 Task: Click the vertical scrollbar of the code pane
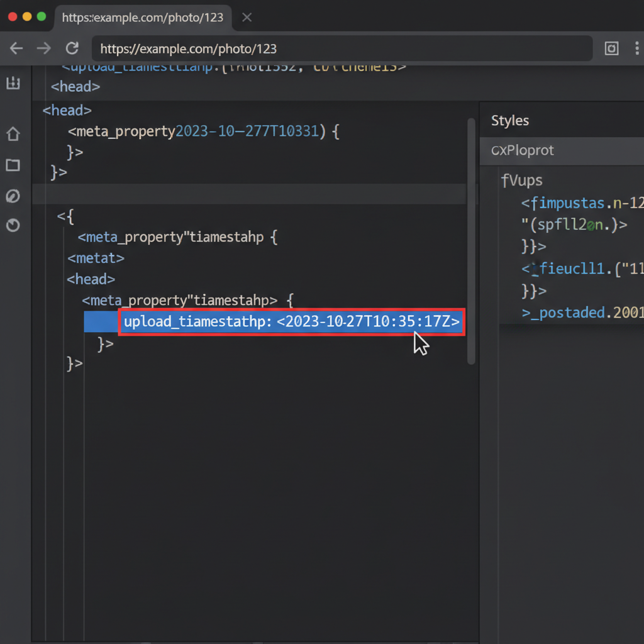click(x=471, y=241)
